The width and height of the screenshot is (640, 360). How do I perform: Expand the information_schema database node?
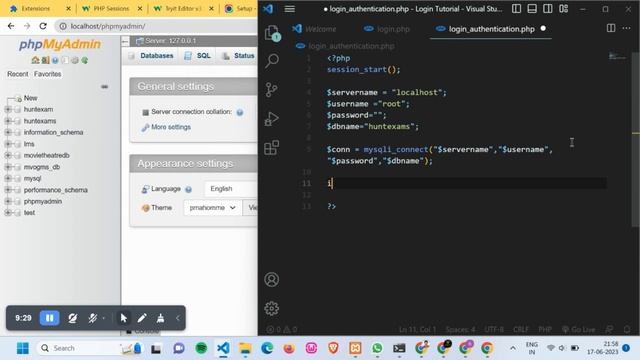8,132
